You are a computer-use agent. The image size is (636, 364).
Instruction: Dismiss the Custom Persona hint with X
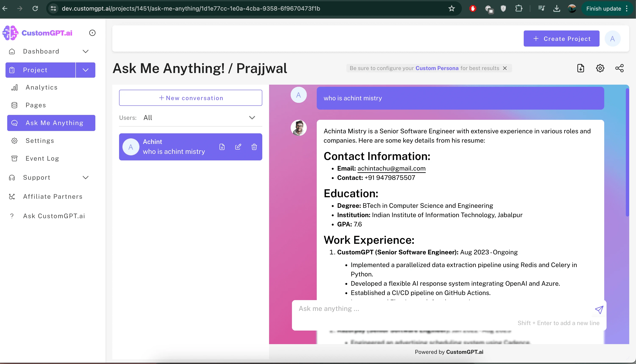tap(505, 68)
